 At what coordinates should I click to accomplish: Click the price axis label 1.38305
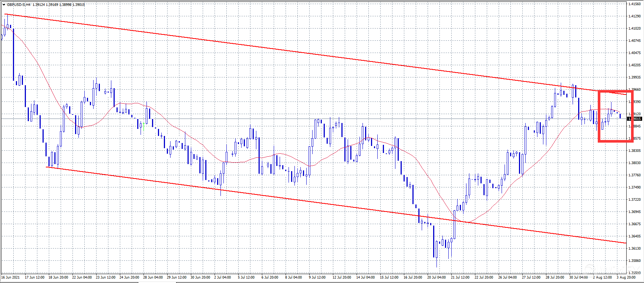[x=634, y=151]
